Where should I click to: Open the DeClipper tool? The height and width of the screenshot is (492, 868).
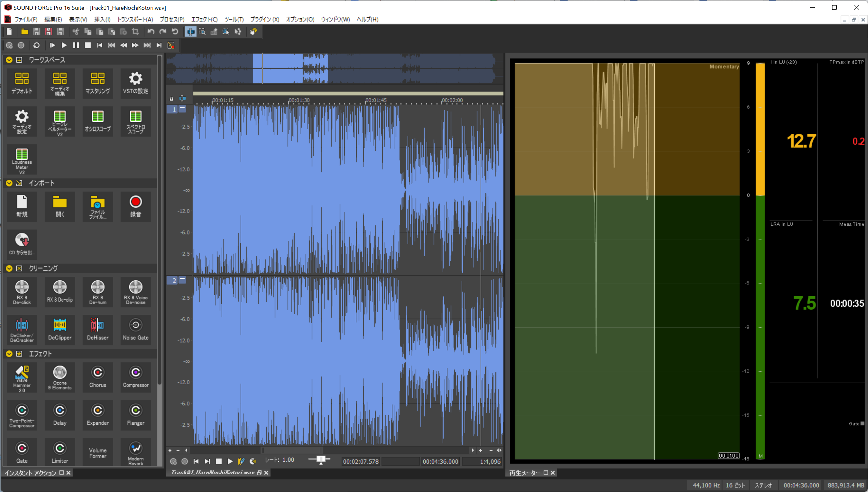(x=60, y=330)
